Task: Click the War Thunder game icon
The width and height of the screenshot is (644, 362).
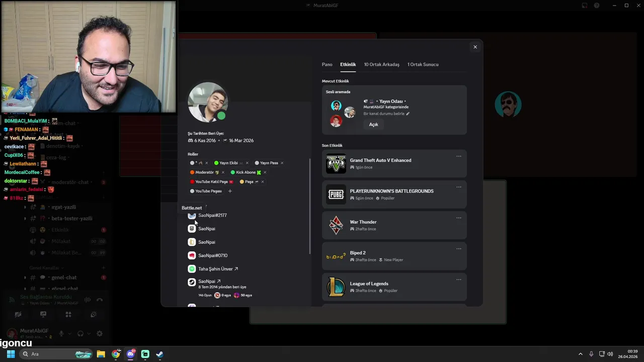Action: coord(336,225)
